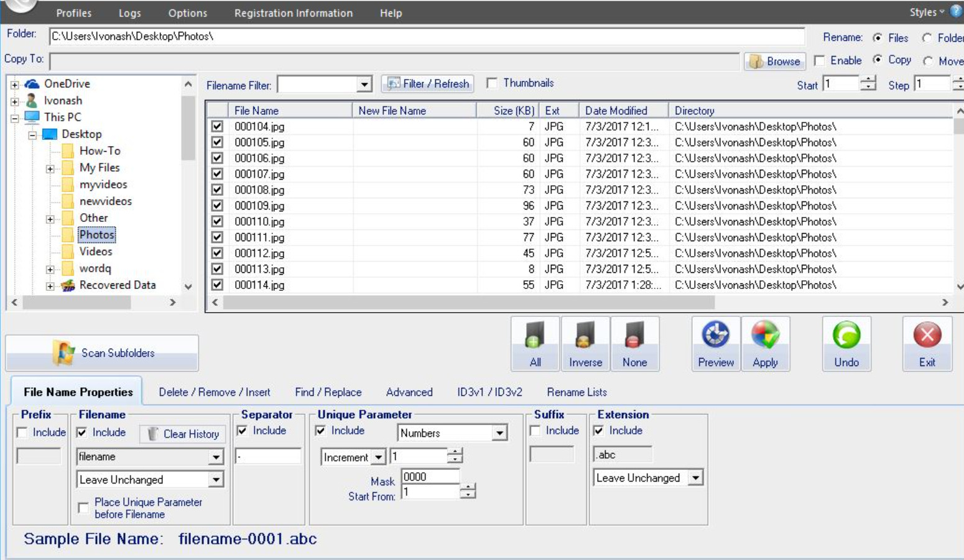Uncheck the 000108.jpg file checkbox
964x560 pixels.
[x=217, y=190]
